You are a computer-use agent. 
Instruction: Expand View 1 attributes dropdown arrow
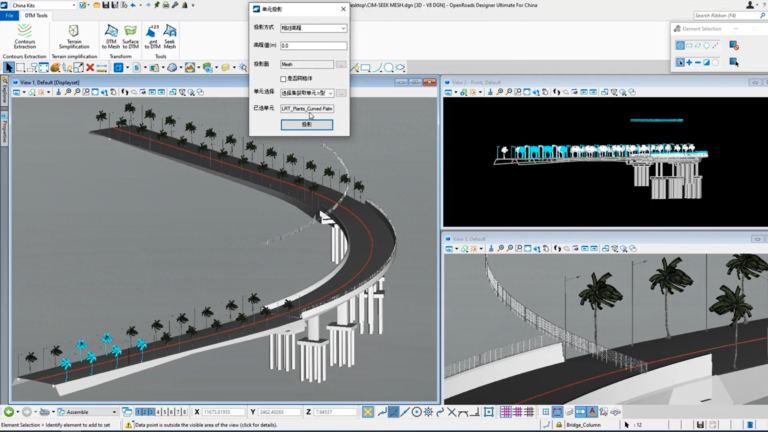[24, 92]
